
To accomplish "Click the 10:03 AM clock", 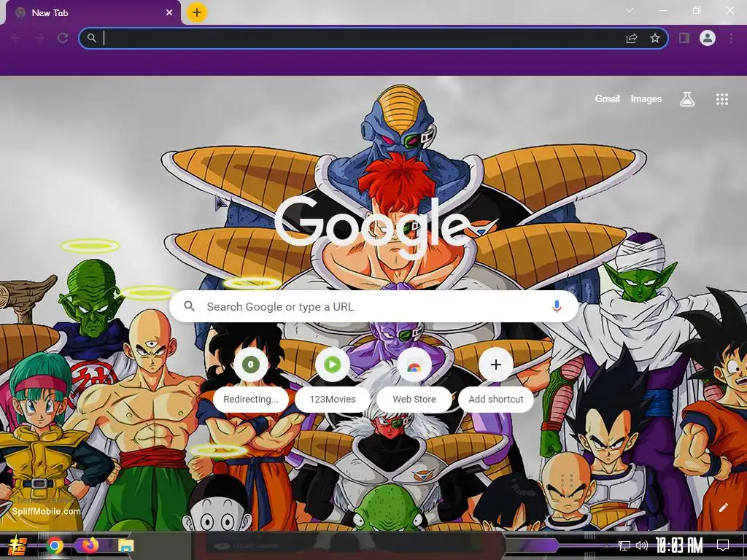I will click(x=679, y=545).
